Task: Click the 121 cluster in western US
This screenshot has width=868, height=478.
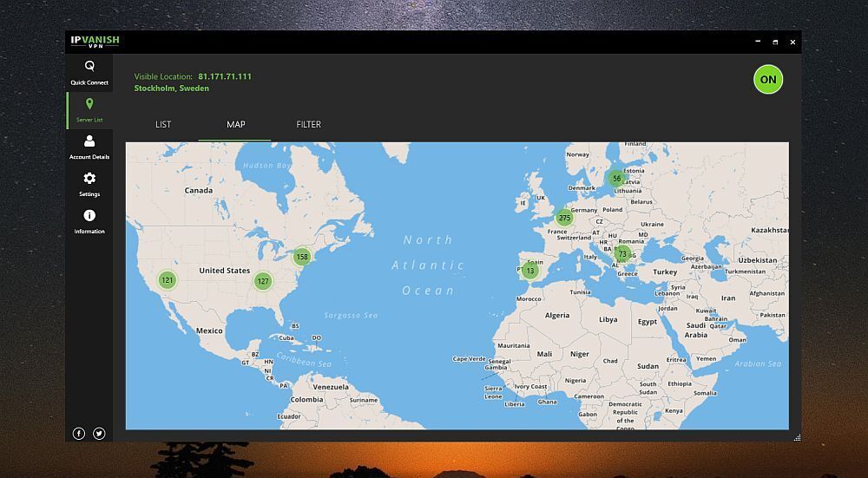Action: 167,280
